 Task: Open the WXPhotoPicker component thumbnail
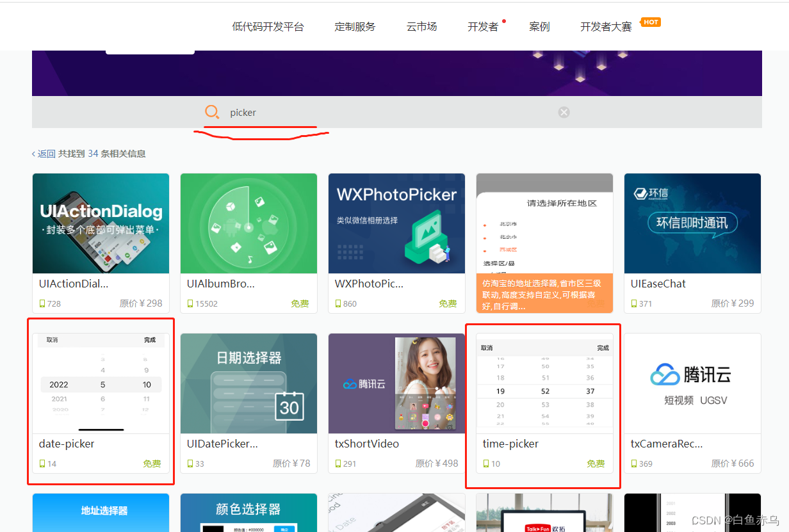396,223
